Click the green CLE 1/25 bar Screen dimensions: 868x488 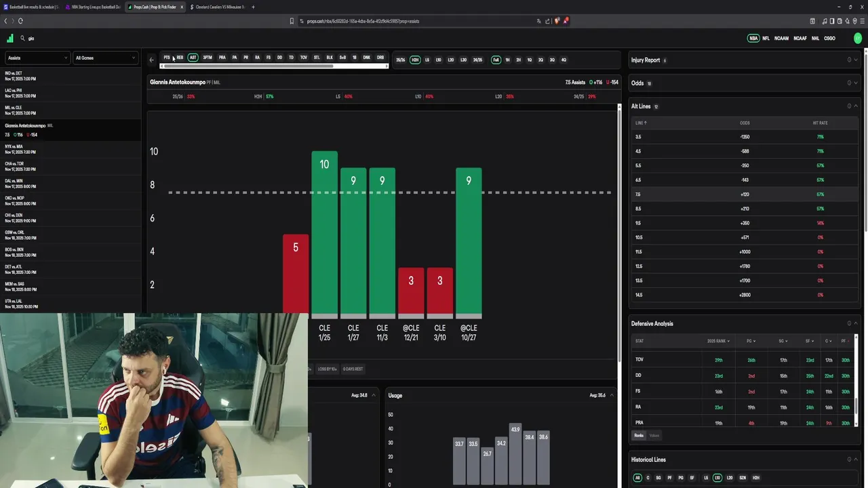tap(324, 234)
